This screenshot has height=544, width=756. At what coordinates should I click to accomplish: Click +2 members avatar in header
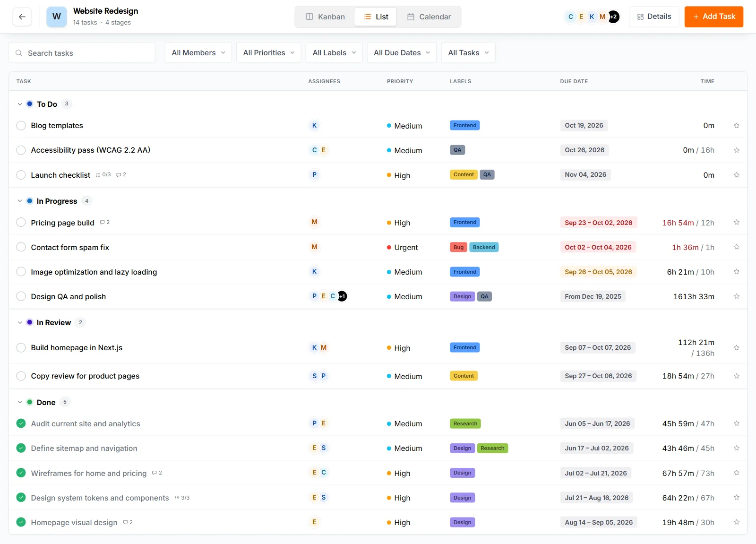[613, 17]
